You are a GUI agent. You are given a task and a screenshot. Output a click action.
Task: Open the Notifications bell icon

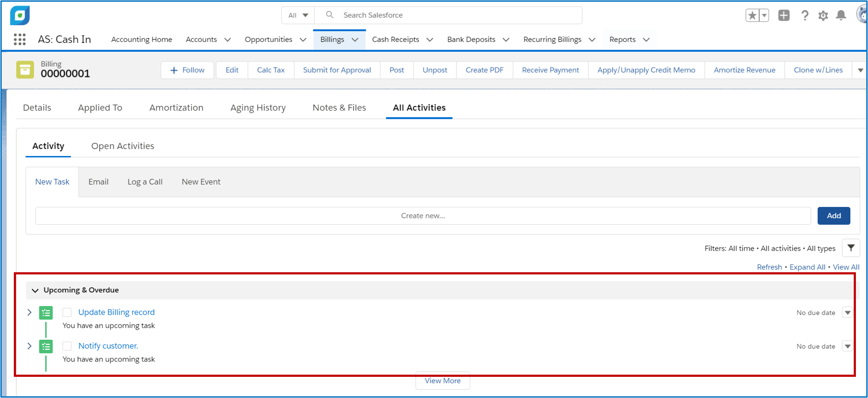tap(841, 16)
